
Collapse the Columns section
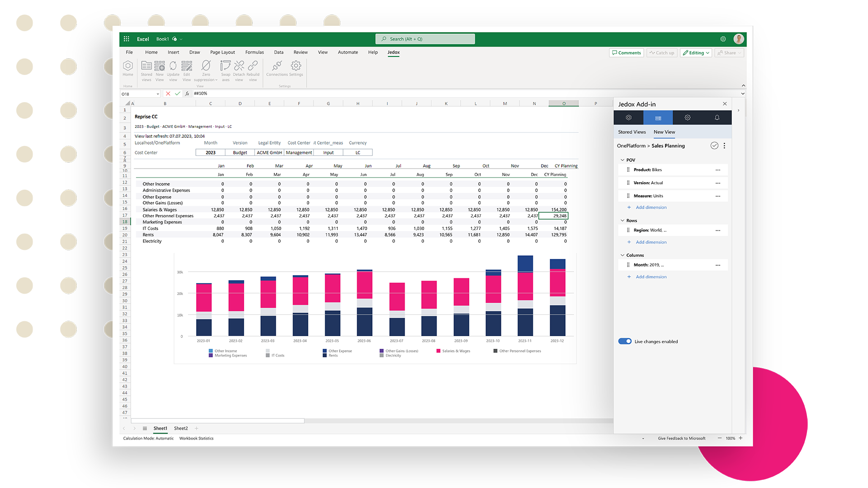(623, 255)
